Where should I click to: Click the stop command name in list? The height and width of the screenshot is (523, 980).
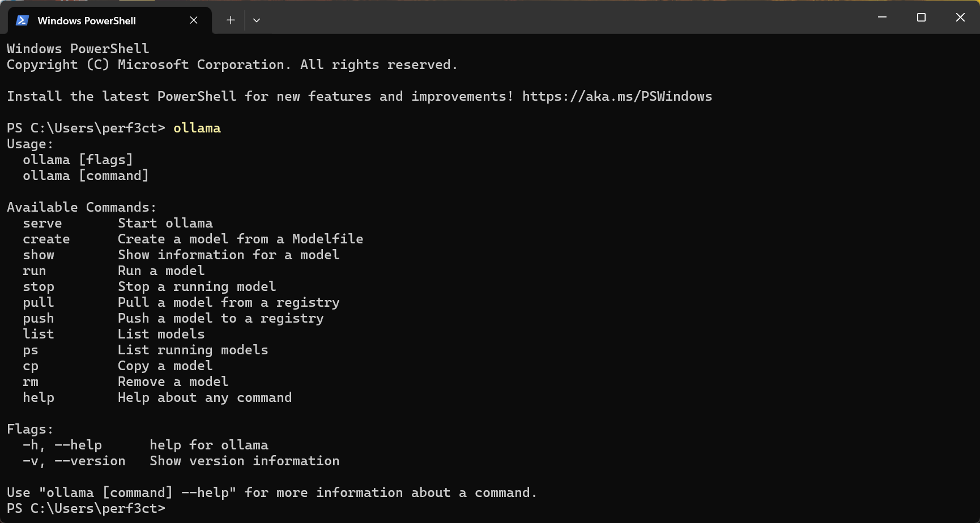tap(39, 286)
